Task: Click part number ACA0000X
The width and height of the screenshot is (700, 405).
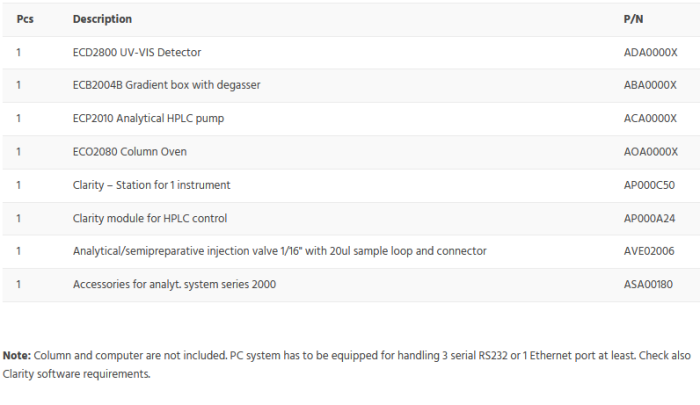Action: pyautogui.click(x=650, y=118)
